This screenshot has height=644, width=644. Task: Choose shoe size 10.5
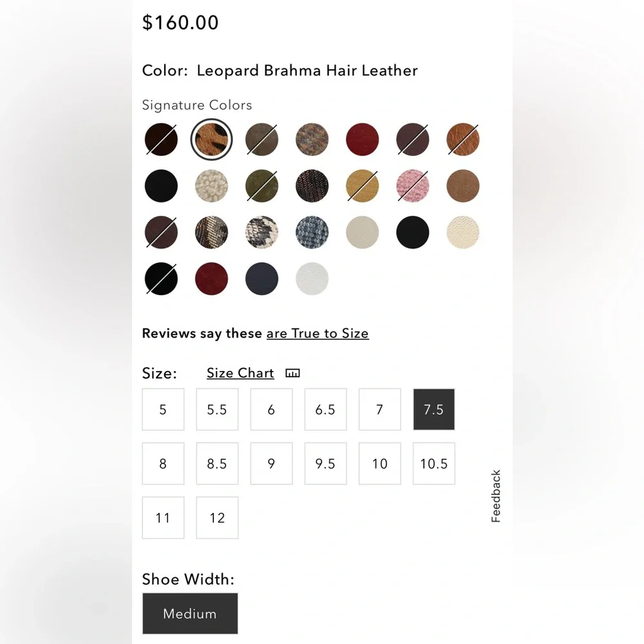433,464
